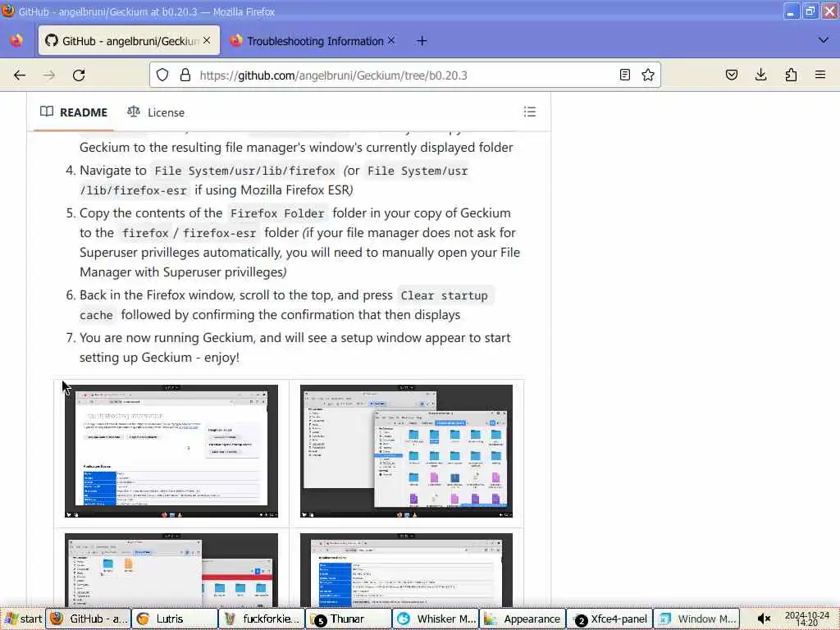840x630 pixels.
Task: Click the GitHub taskbar window button
Action: (88, 619)
